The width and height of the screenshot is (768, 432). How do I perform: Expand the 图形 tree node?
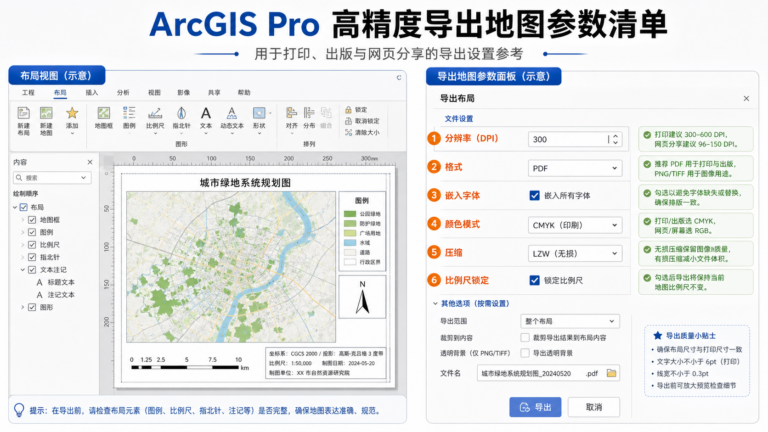23,307
